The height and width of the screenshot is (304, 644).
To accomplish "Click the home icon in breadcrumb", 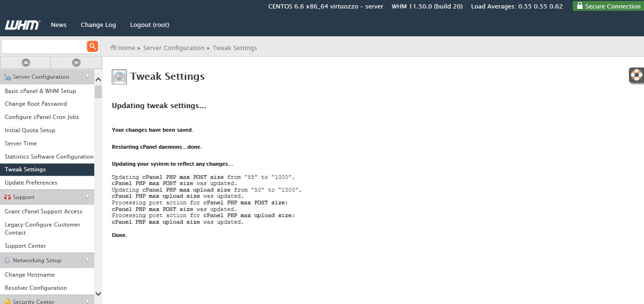I will click(113, 48).
